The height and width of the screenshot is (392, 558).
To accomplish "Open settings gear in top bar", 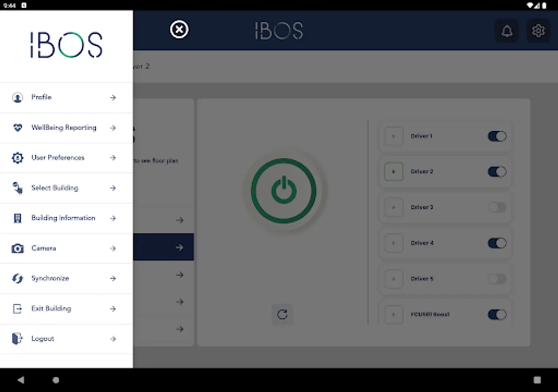I will [538, 31].
